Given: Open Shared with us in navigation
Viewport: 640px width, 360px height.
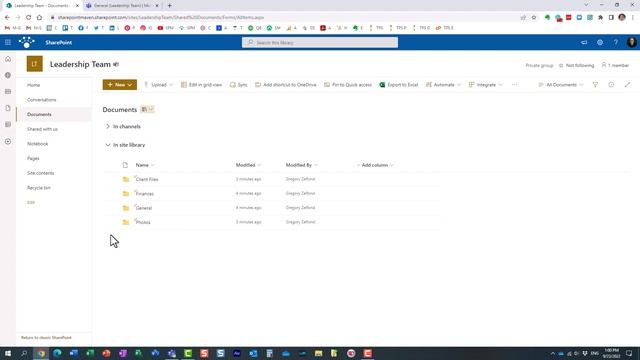Looking at the screenshot, I should [x=42, y=129].
